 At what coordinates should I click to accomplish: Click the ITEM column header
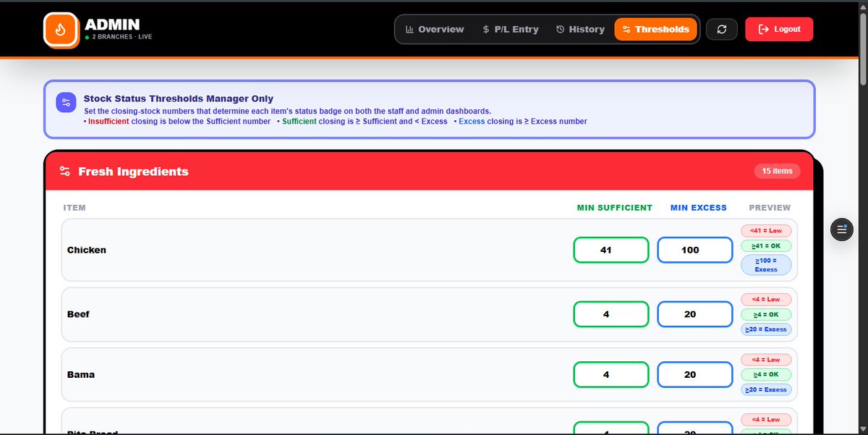(x=75, y=208)
